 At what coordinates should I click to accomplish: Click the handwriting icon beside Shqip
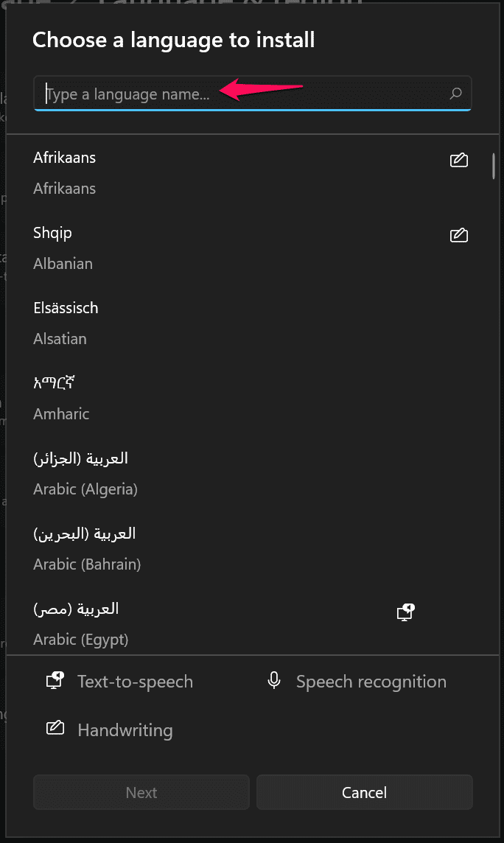point(458,235)
